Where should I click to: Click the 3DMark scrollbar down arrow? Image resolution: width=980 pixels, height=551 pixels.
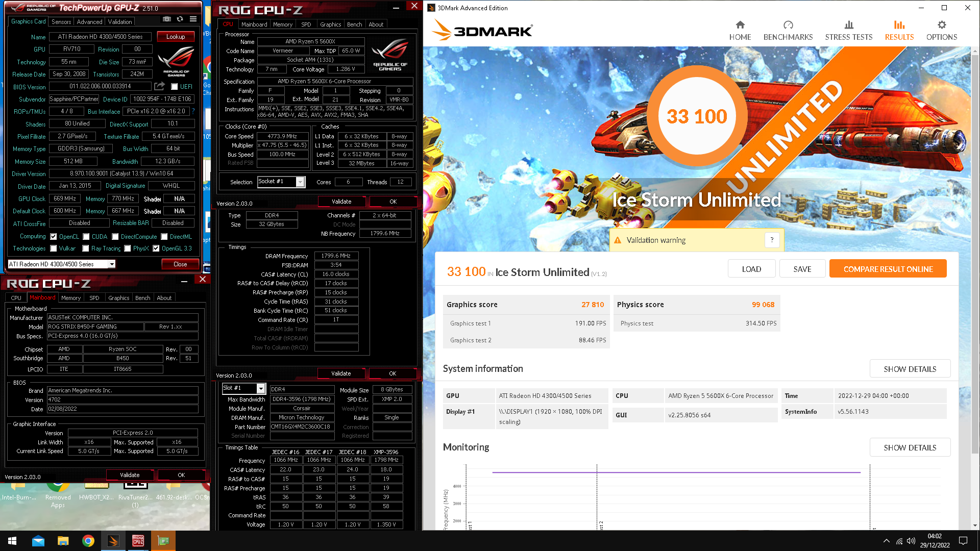coord(975,525)
